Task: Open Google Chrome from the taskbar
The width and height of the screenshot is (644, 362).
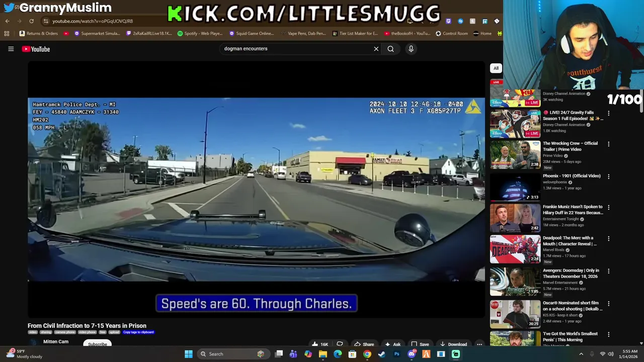Action: click(367, 354)
